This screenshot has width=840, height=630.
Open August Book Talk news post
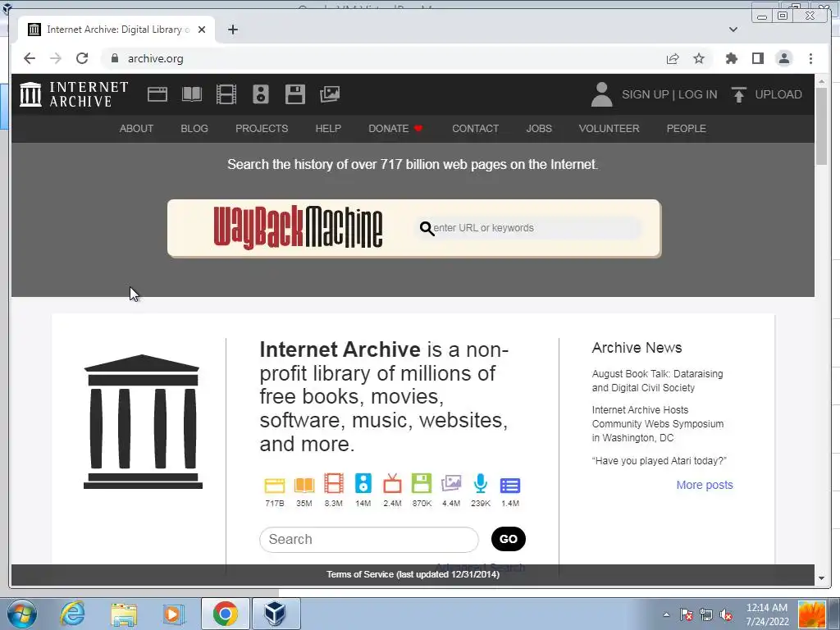click(657, 381)
